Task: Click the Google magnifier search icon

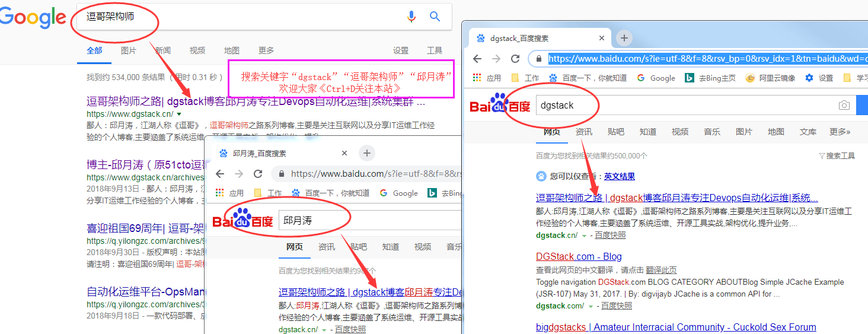Action: click(435, 17)
